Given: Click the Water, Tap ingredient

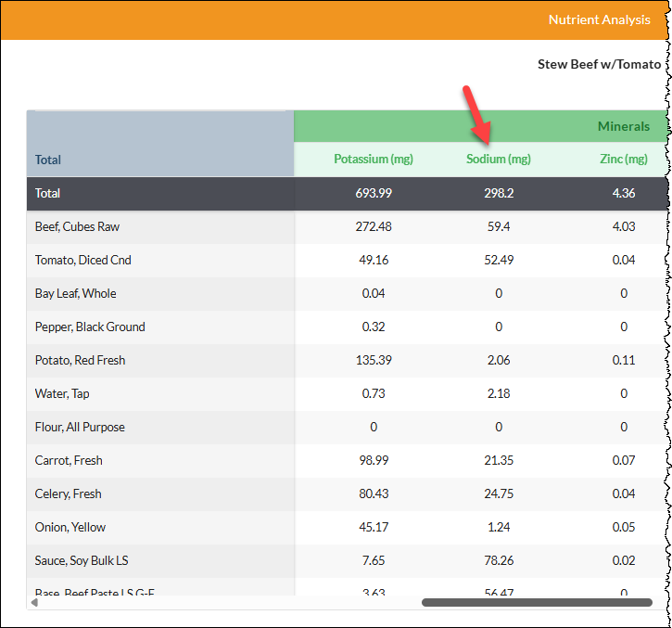Looking at the screenshot, I should (62, 394).
